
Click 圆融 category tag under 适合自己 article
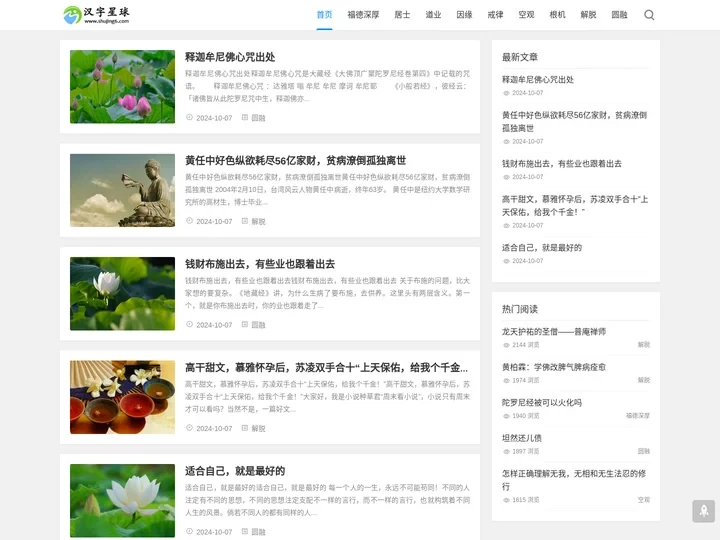coord(259,532)
